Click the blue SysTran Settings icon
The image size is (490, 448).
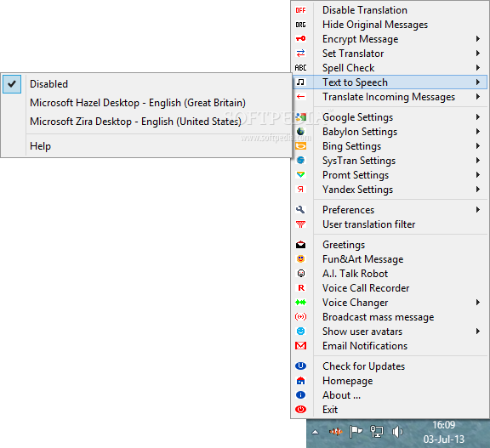pyautogui.click(x=300, y=160)
